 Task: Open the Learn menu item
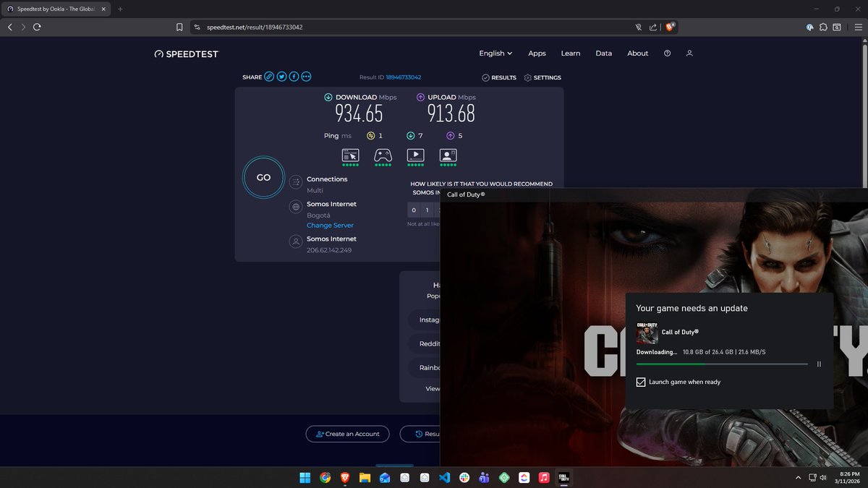tap(571, 53)
